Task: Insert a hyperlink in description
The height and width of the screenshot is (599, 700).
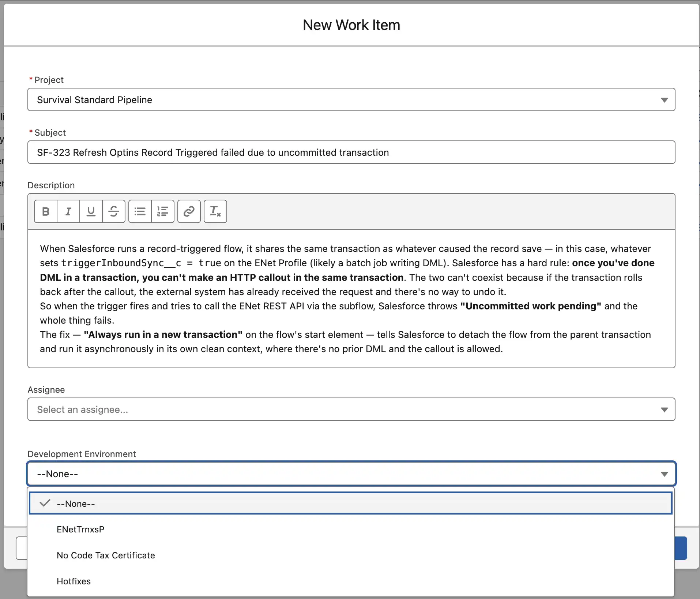Action: tap(189, 211)
